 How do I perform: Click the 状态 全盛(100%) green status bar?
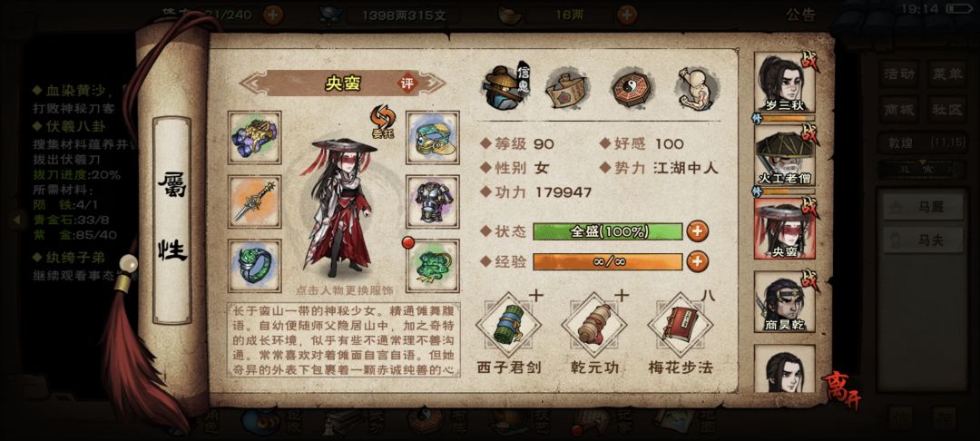[x=607, y=231]
